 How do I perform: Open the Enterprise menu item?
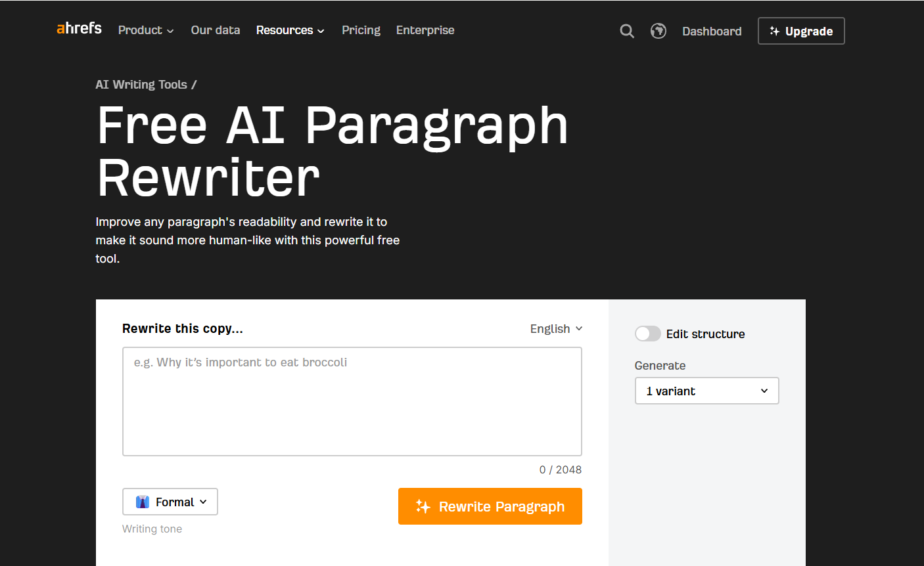425,30
